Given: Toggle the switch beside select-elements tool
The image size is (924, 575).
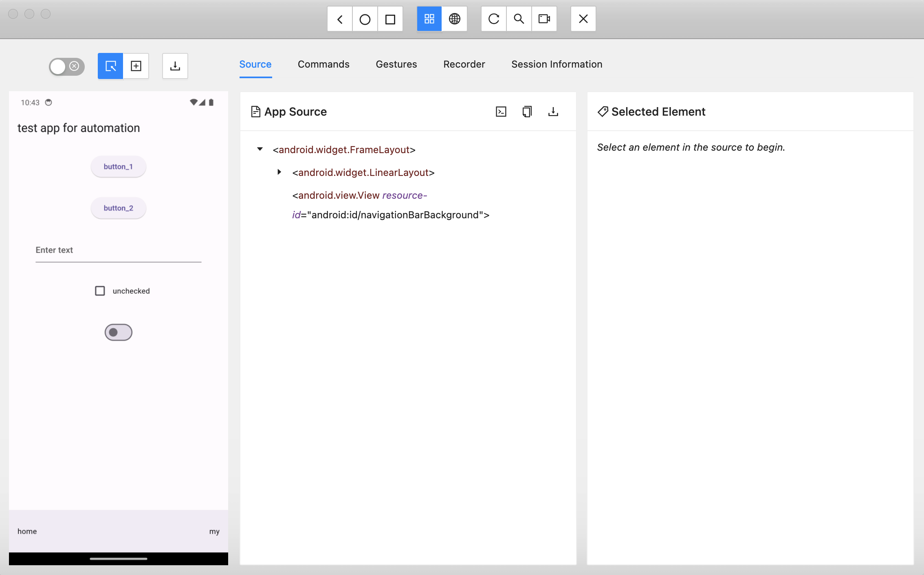Looking at the screenshot, I should [x=66, y=66].
